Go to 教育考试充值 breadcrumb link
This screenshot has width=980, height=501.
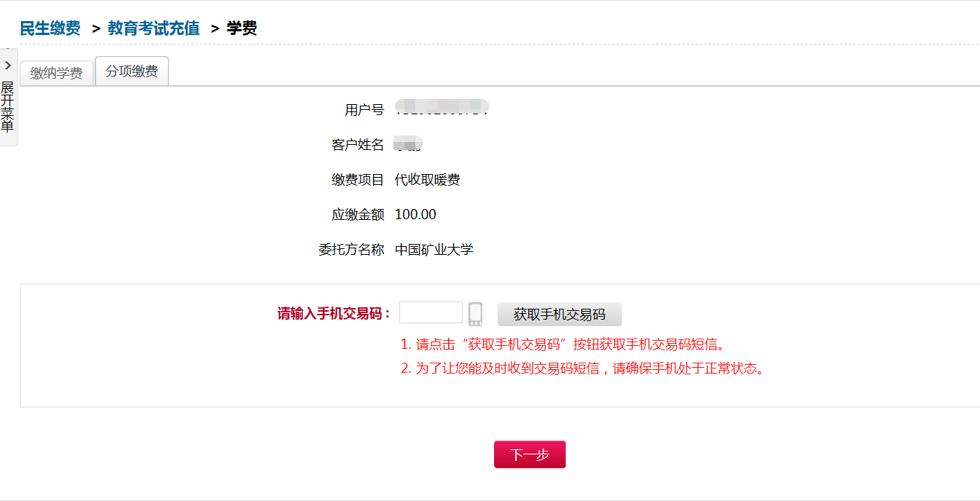pos(154,28)
